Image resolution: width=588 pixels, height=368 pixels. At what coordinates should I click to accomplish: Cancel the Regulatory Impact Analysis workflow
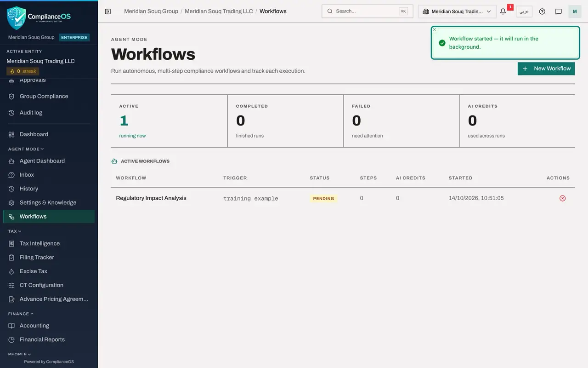point(562,198)
